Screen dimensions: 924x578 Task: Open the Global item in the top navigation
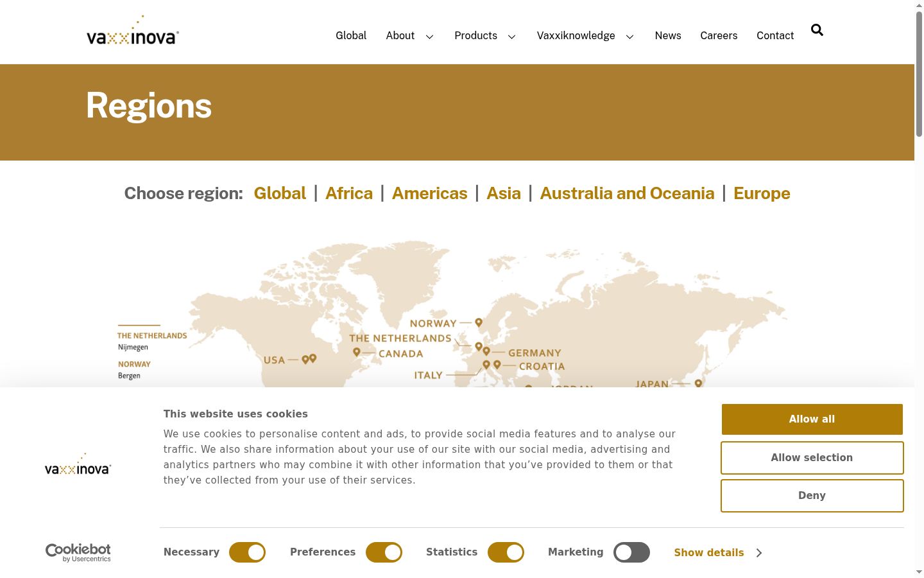(x=351, y=35)
